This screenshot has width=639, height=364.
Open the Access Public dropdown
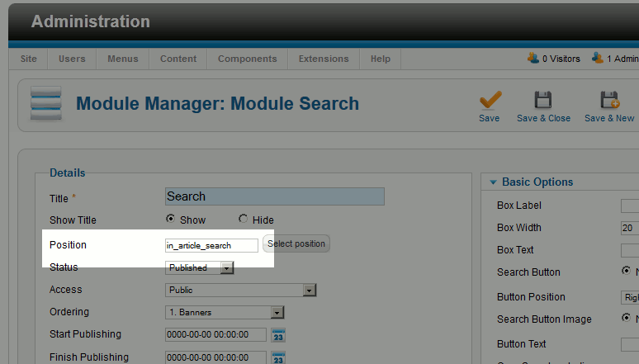click(x=241, y=290)
